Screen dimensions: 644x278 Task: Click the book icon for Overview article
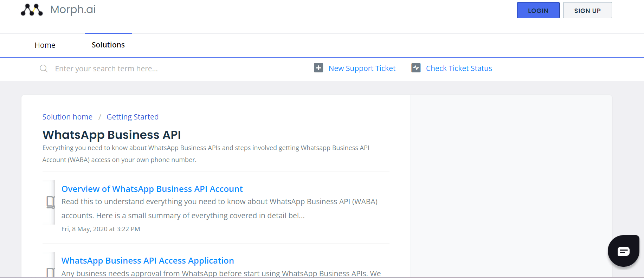(51, 202)
